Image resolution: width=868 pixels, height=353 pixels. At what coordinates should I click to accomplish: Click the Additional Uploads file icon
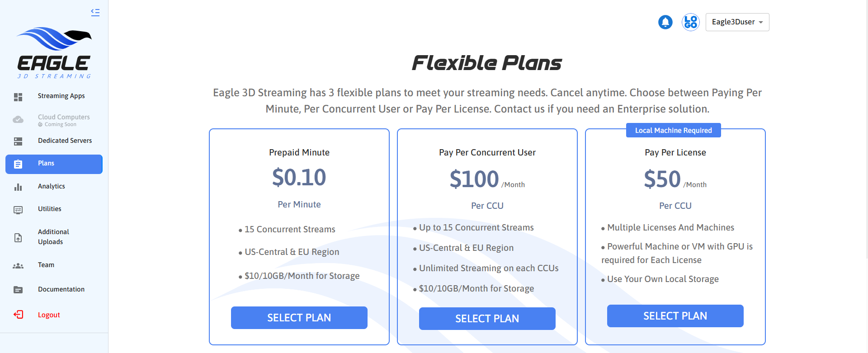click(x=18, y=237)
